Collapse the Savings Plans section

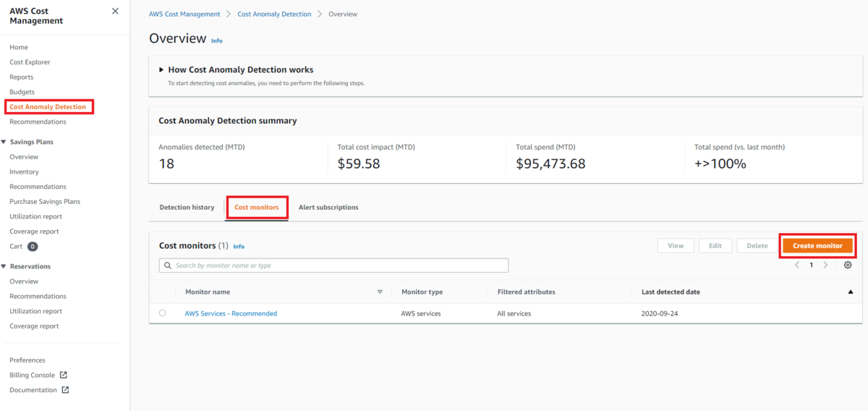click(x=4, y=142)
